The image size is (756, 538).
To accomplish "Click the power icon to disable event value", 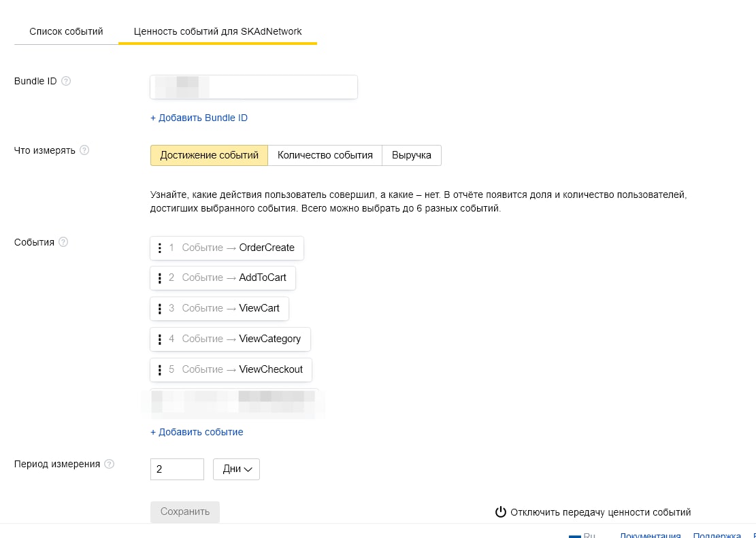I will (500, 512).
